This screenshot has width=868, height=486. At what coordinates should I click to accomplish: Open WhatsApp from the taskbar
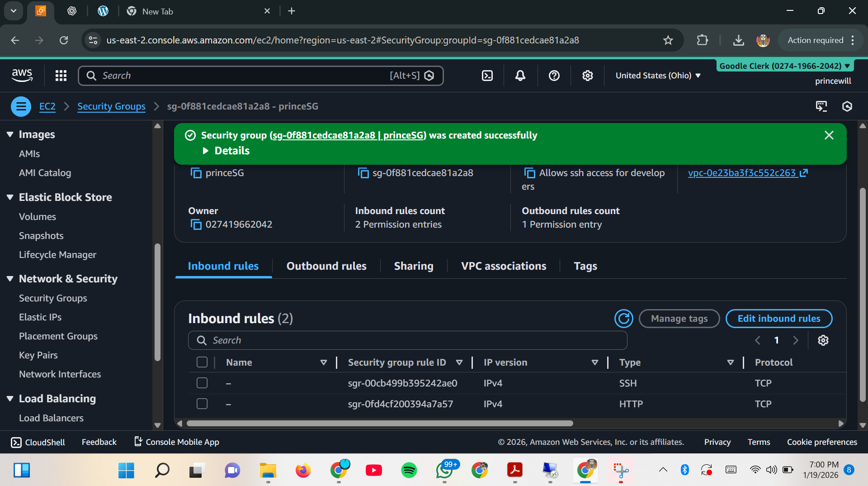coord(445,470)
